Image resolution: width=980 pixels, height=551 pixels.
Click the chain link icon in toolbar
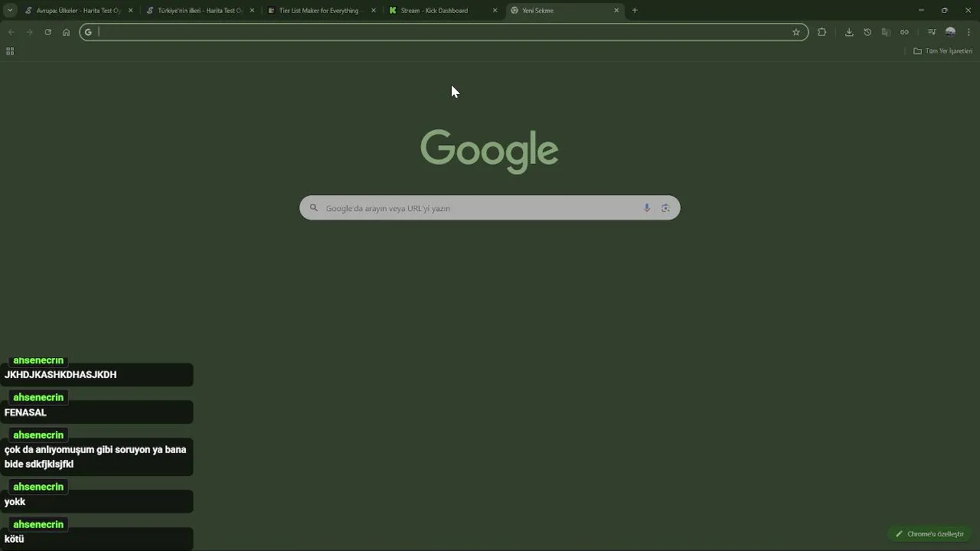(x=904, y=32)
